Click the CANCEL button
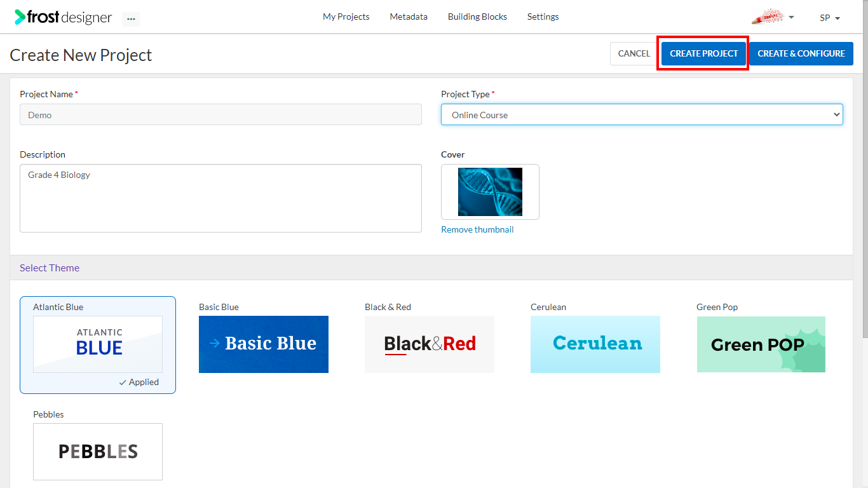868x488 pixels. tap(634, 53)
